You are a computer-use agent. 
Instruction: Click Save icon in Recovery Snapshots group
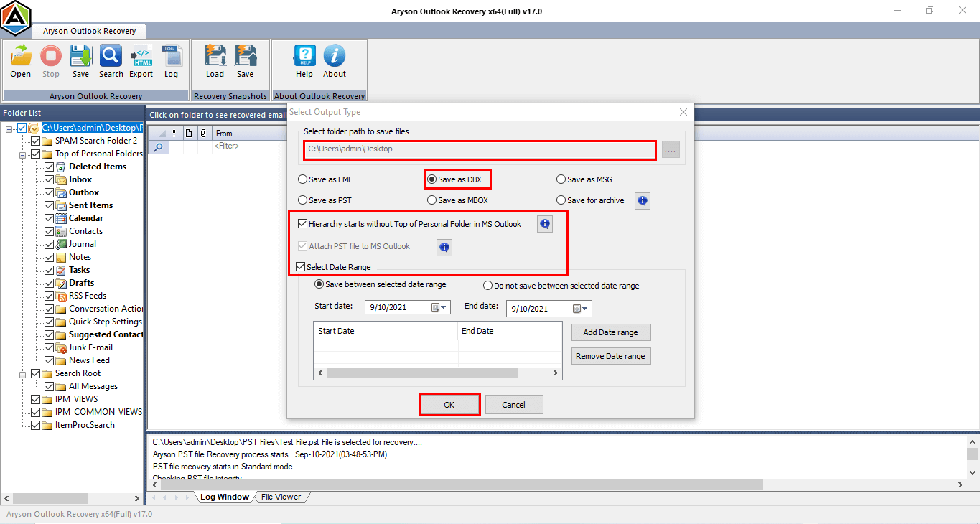245,56
